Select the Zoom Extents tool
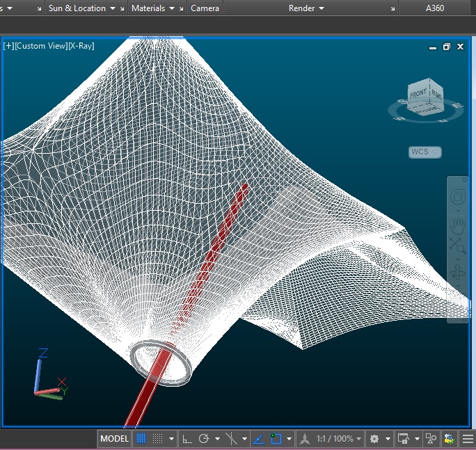Viewport: 476px width, 450px height. (458, 246)
